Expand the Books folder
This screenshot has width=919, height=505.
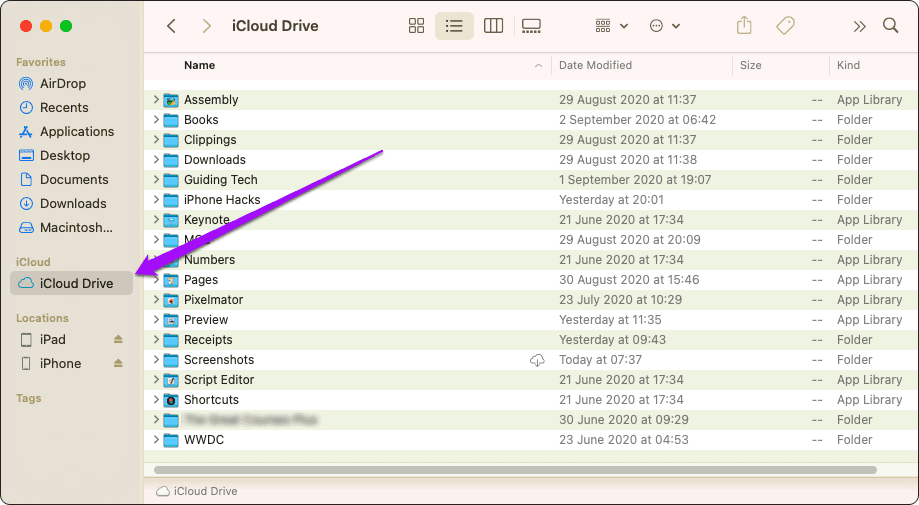point(156,120)
